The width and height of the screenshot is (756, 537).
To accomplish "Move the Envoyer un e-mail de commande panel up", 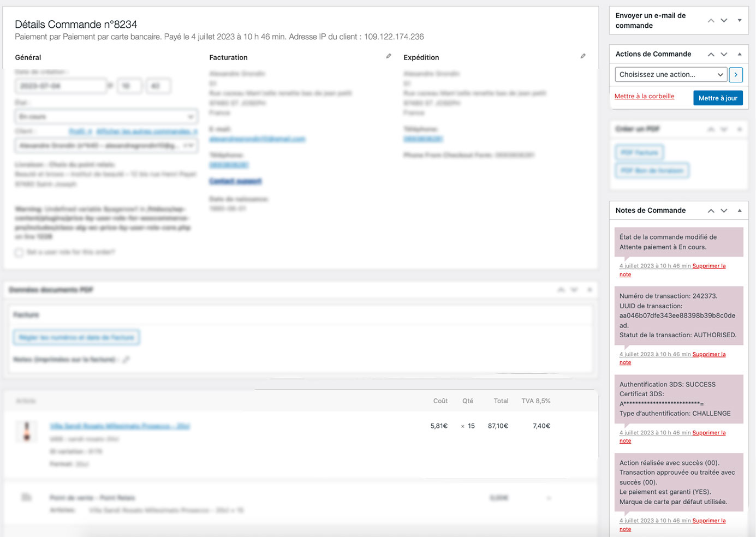I will tap(711, 21).
